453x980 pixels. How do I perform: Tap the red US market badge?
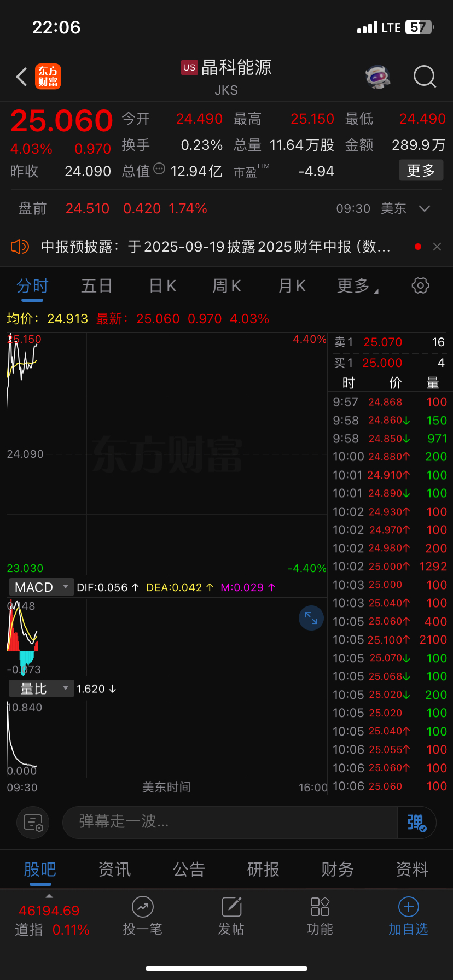pyautogui.click(x=189, y=68)
